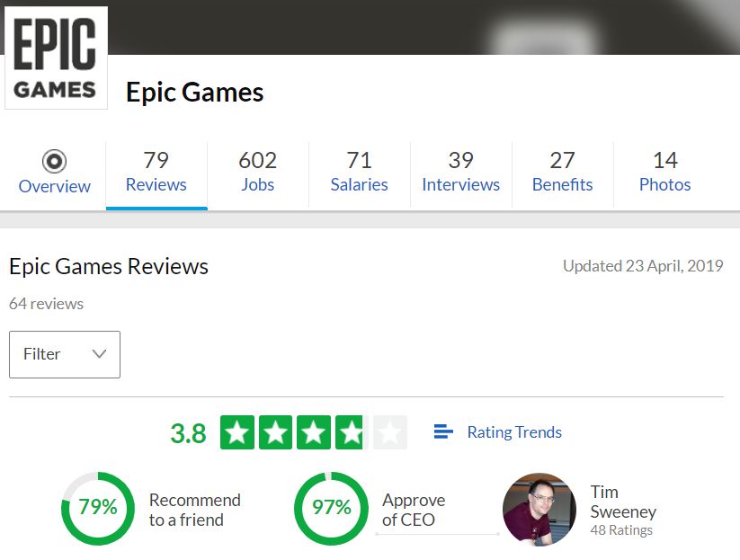
Task: Open the Overview tab
Action: [x=54, y=174]
